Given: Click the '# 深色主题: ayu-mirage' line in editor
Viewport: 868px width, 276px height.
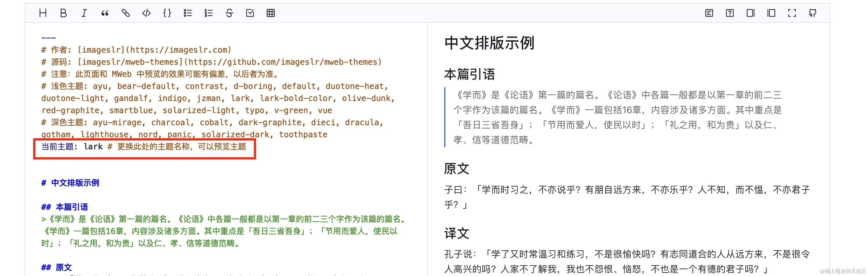Looking at the screenshot, I should click(x=212, y=128).
